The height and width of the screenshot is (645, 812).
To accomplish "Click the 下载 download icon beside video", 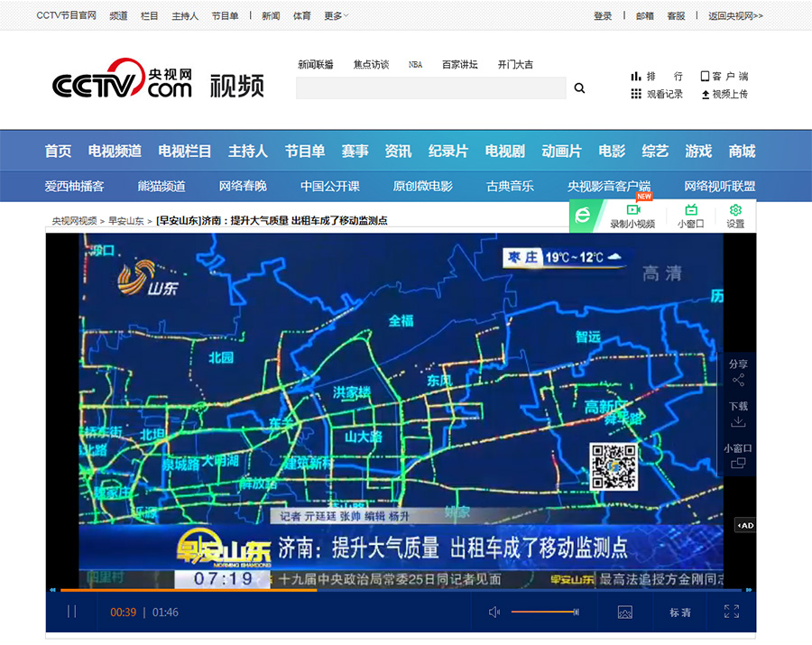I will pyautogui.click(x=738, y=415).
